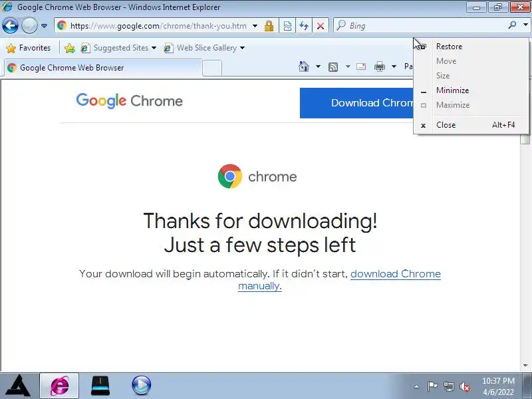Select the Google Chrome Web Browser tab
Image resolution: width=532 pixels, height=399 pixels.
tap(102, 68)
